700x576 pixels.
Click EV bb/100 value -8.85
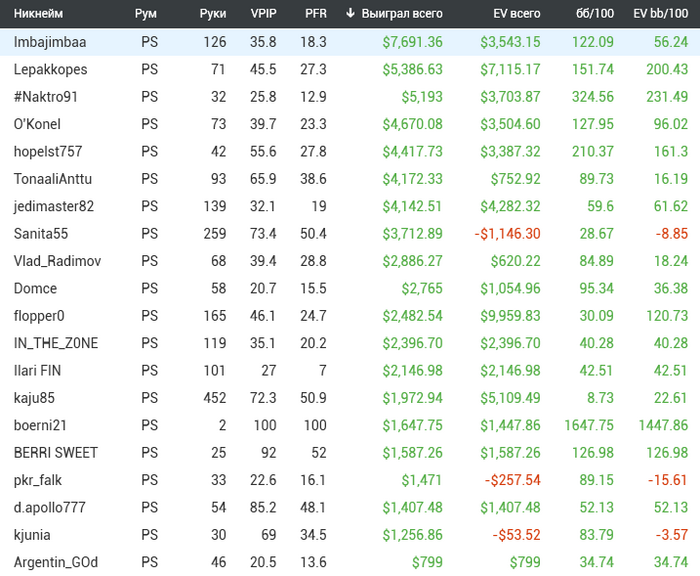click(x=671, y=234)
